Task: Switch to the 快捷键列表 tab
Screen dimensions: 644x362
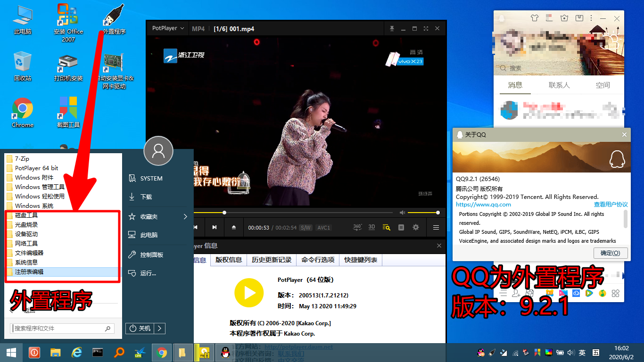Action: point(361,260)
